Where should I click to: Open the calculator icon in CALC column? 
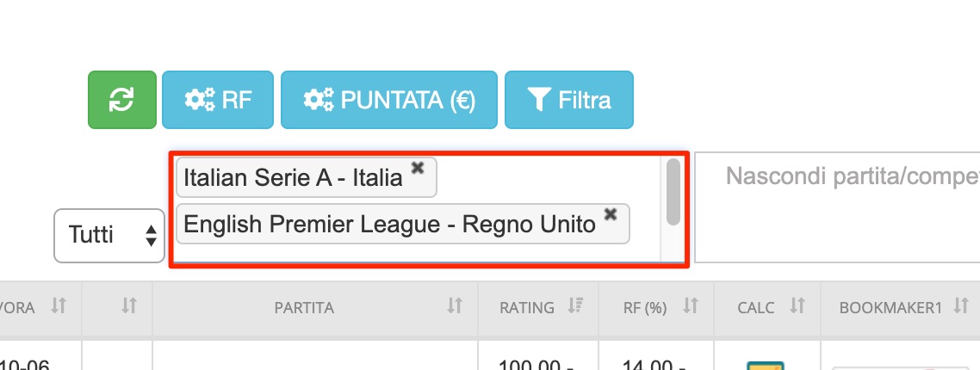pos(765,365)
